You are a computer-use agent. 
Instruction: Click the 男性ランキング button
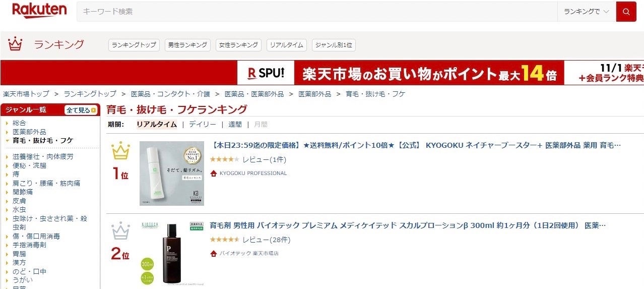click(187, 45)
